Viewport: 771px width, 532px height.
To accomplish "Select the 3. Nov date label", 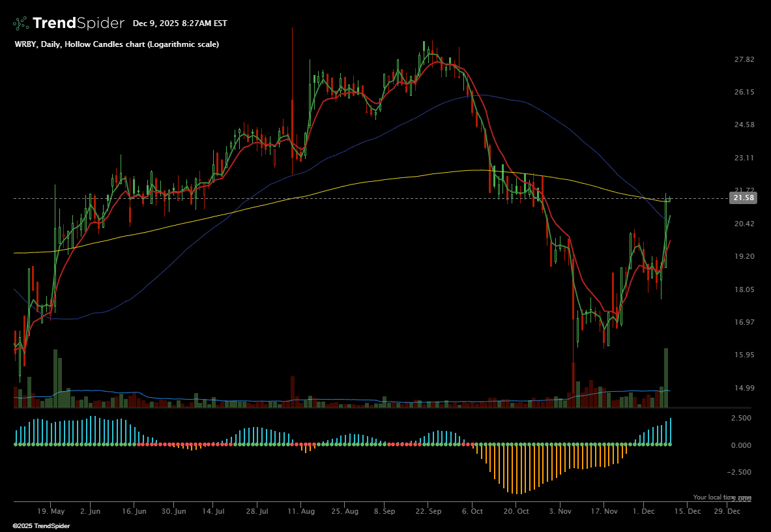I will 561,511.
